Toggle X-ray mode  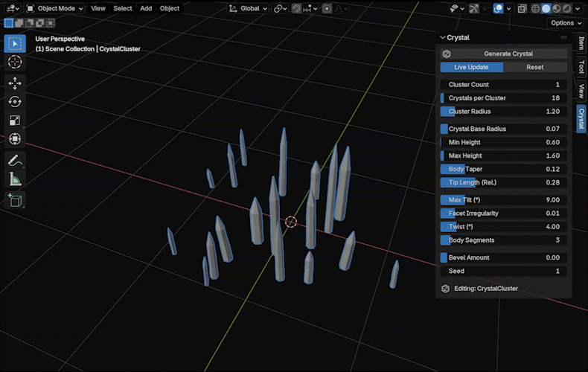(x=522, y=8)
